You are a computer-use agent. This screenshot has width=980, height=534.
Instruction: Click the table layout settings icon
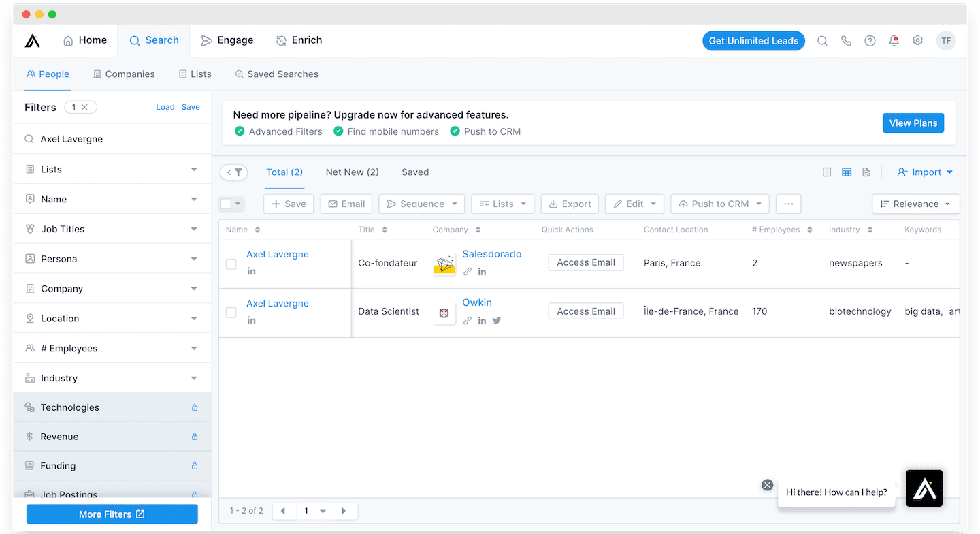[866, 172]
